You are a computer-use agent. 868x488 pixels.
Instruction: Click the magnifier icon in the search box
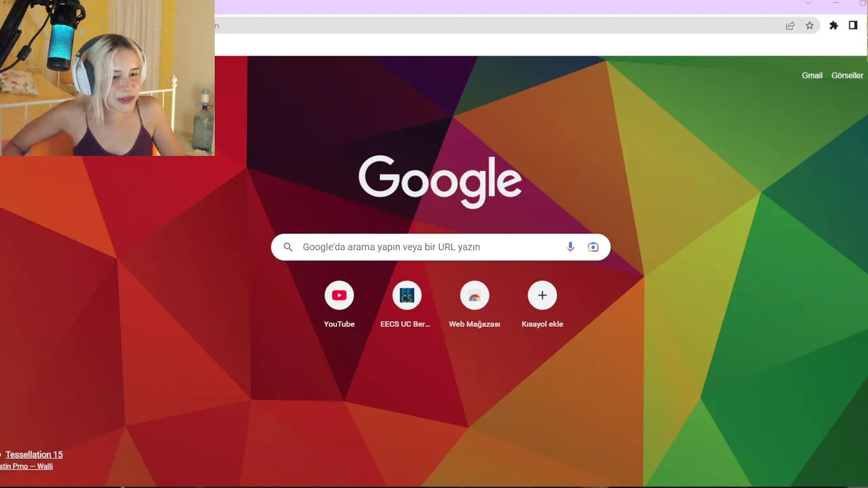coord(288,247)
